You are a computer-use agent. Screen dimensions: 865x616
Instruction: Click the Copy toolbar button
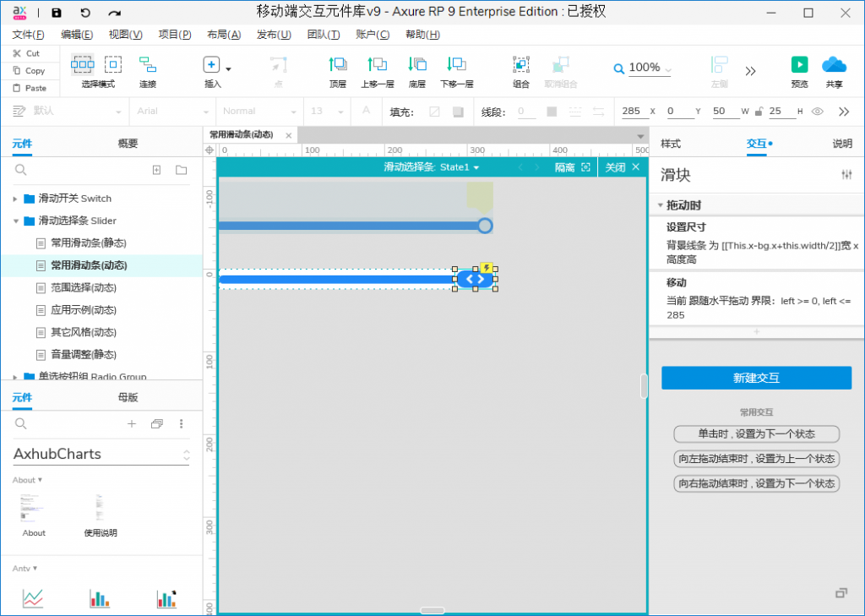29,71
